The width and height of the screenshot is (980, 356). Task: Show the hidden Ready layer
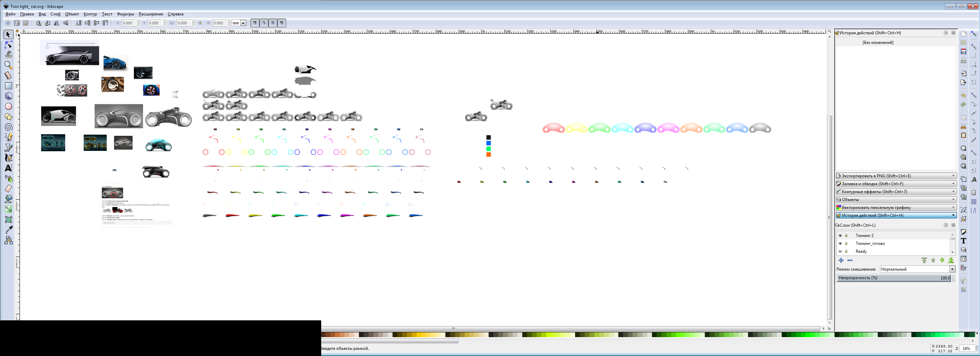pyautogui.click(x=840, y=251)
